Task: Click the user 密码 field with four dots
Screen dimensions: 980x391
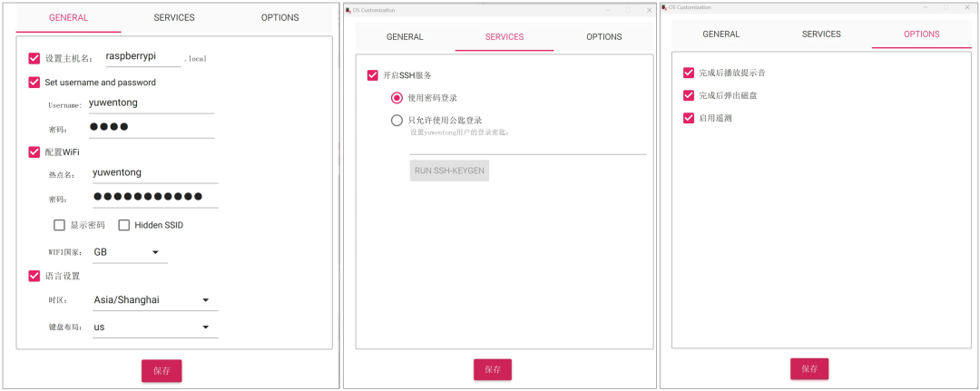Action: click(152, 127)
